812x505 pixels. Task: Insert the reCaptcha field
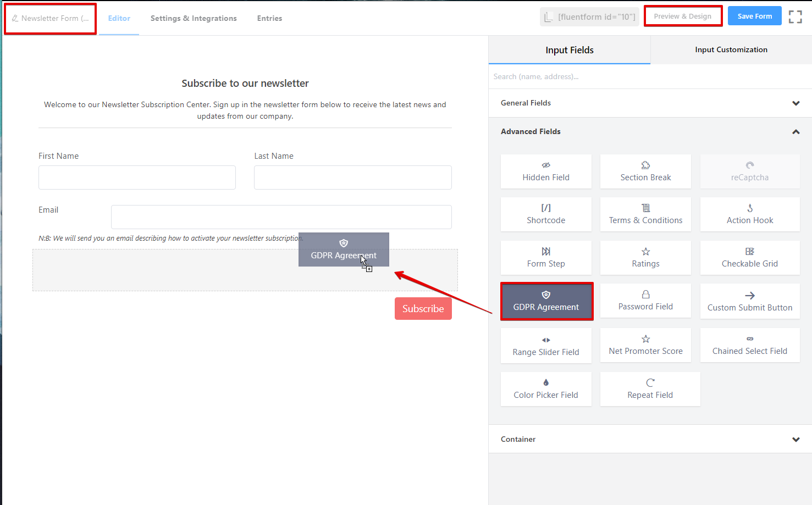[x=749, y=171]
